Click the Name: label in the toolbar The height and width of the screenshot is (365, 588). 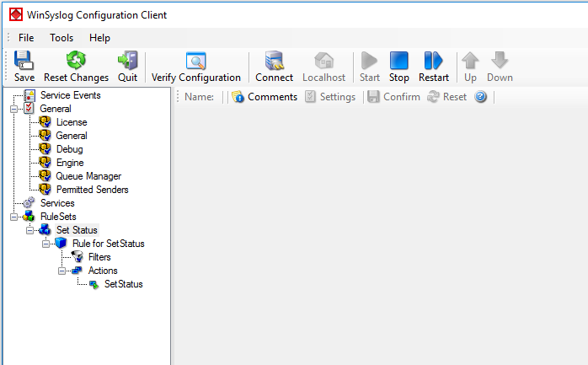coord(200,97)
